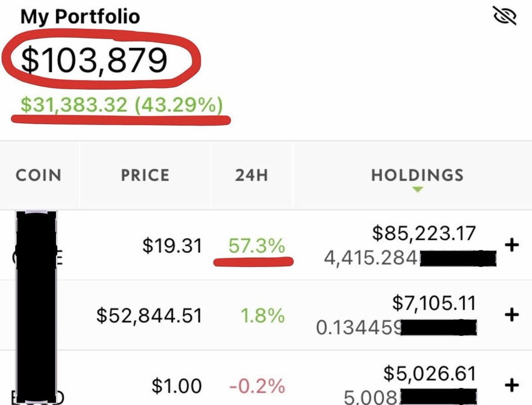Tap the 0.134459 coin quantity
This screenshot has width=532, height=405.
point(358,328)
